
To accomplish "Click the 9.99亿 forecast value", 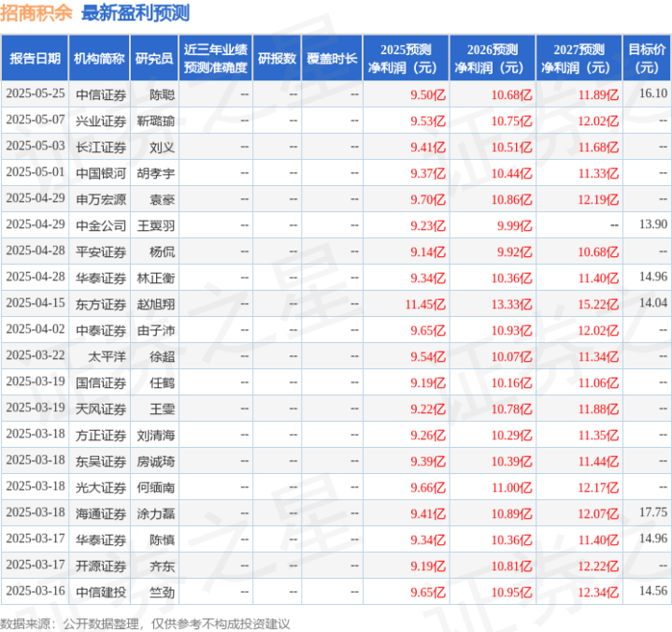I will [x=515, y=225].
